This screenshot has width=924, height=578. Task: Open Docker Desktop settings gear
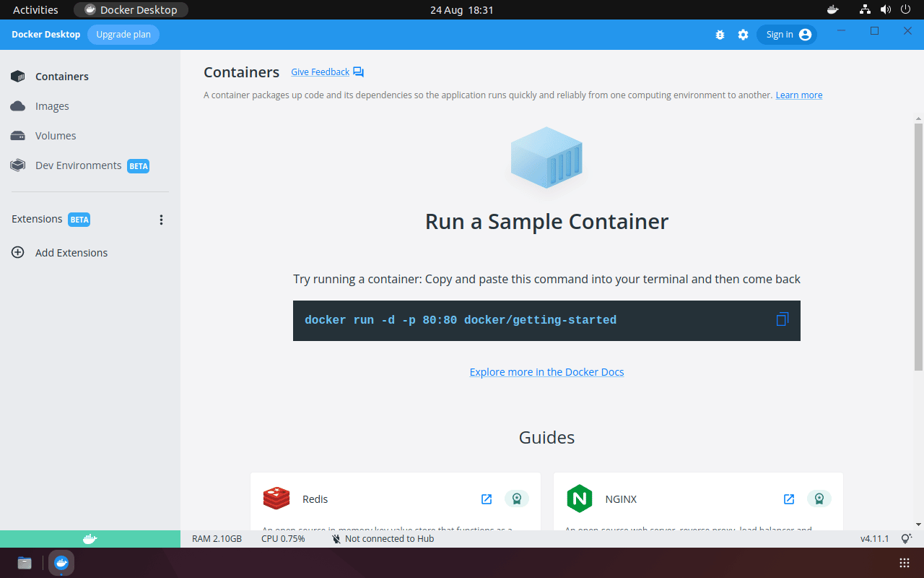[743, 34]
